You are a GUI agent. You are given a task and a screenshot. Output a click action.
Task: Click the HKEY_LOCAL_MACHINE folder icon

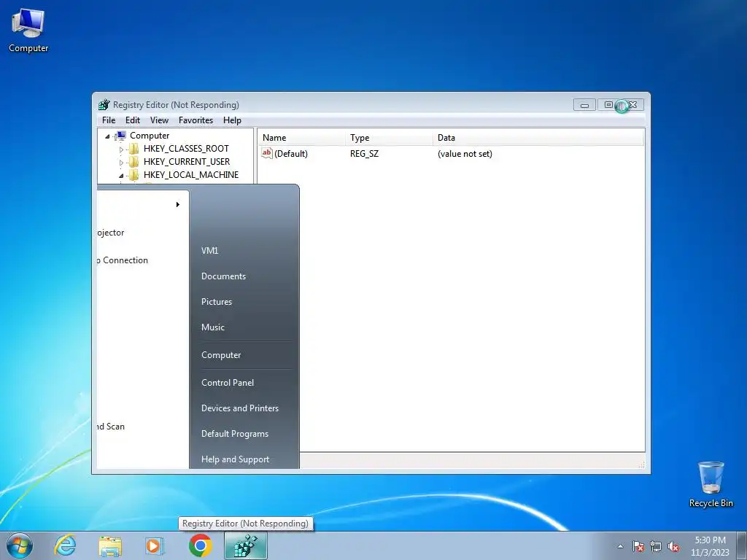(134, 175)
